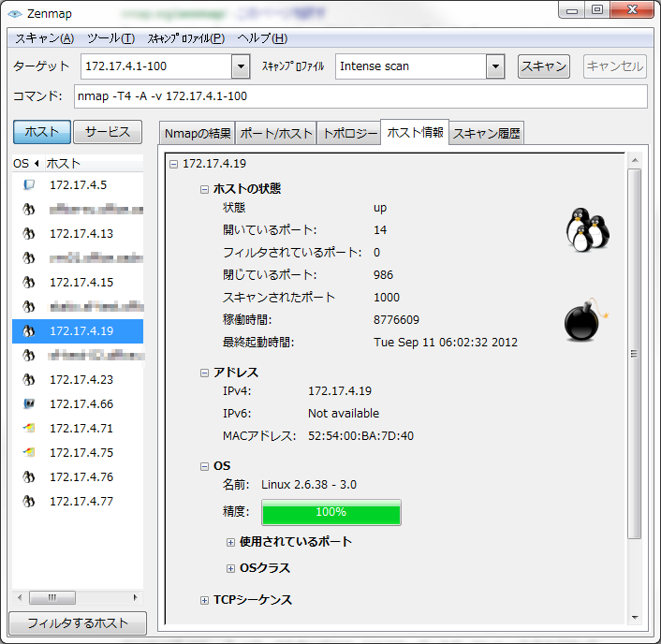Select host 172.17.4.77 in list

[78, 501]
